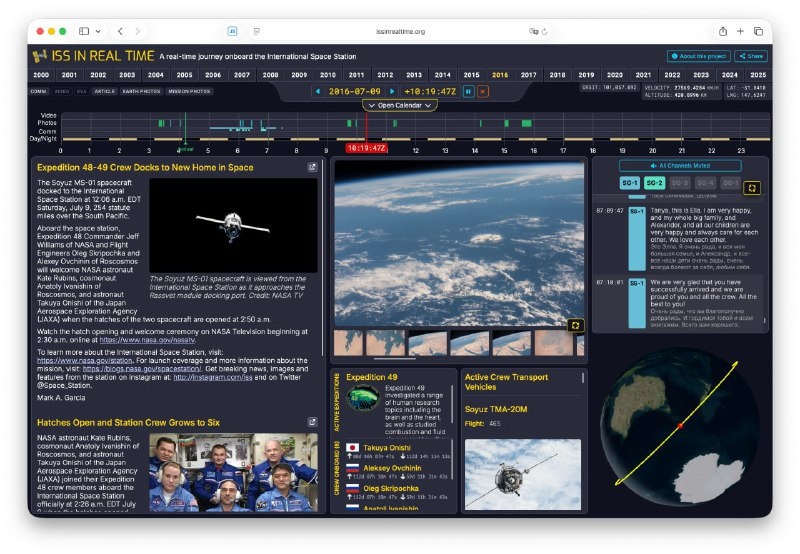Click the red 10:19:47Z timeline marker
This screenshot has width=800, height=554.
pyautogui.click(x=366, y=148)
